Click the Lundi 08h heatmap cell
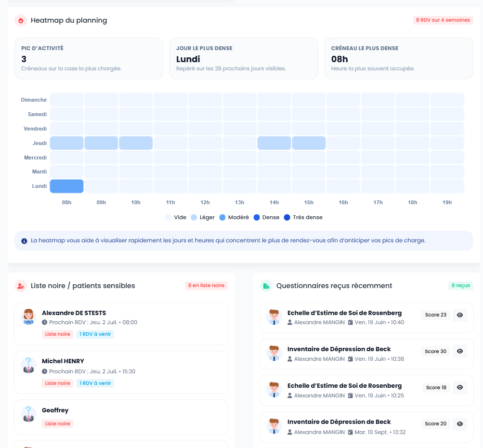The width and height of the screenshot is (483, 448). click(x=66, y=186)
